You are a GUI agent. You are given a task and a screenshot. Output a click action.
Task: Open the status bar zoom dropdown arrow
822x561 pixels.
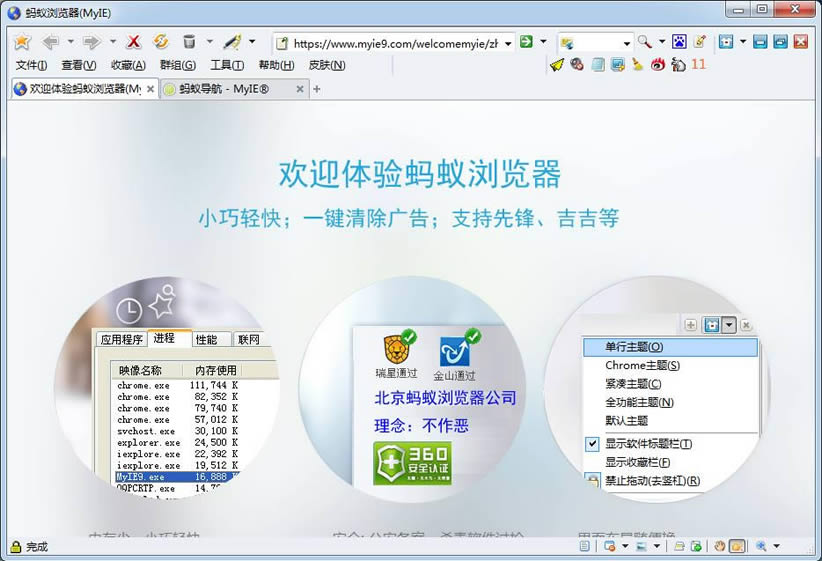point(776,546)
